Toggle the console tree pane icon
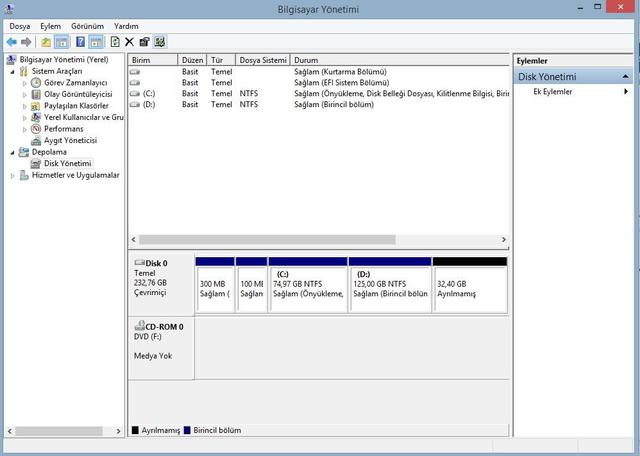The image size is (640, 456). 62,42
